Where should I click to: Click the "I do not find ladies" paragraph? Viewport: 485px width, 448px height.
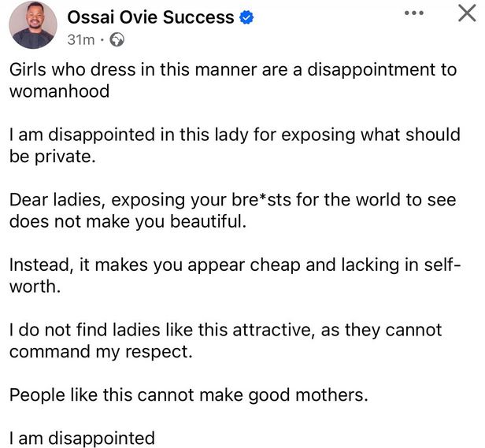pyautogui.click(x=225, y=341)
